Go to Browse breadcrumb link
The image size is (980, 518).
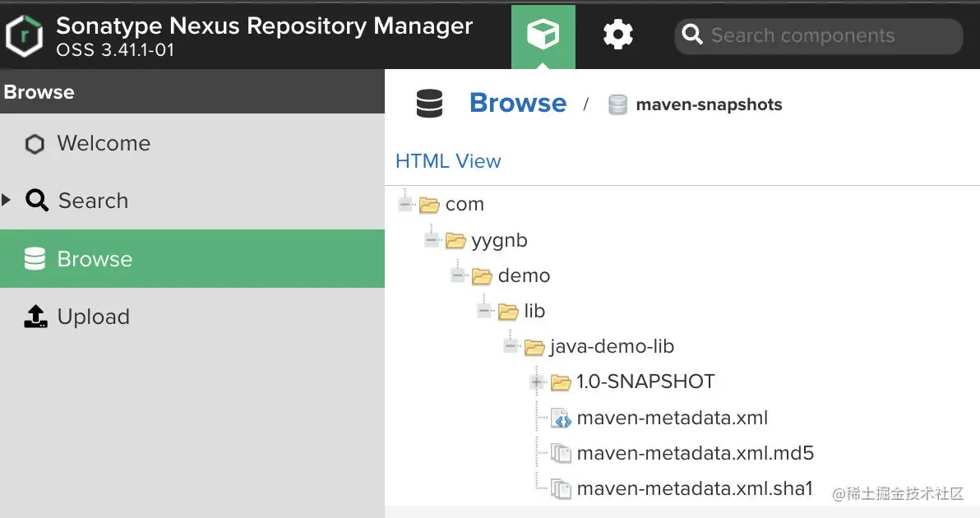point(518,104)
